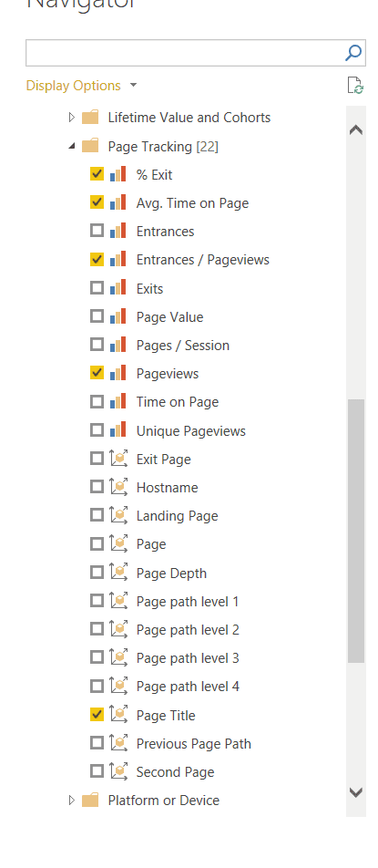Click the Platform or Device folder icon

click(90, 801)
